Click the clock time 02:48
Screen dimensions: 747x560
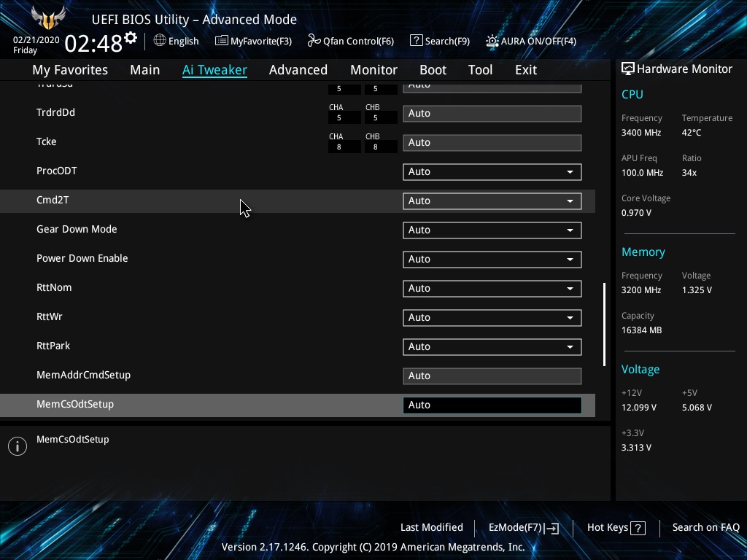(x=93, y=43)
